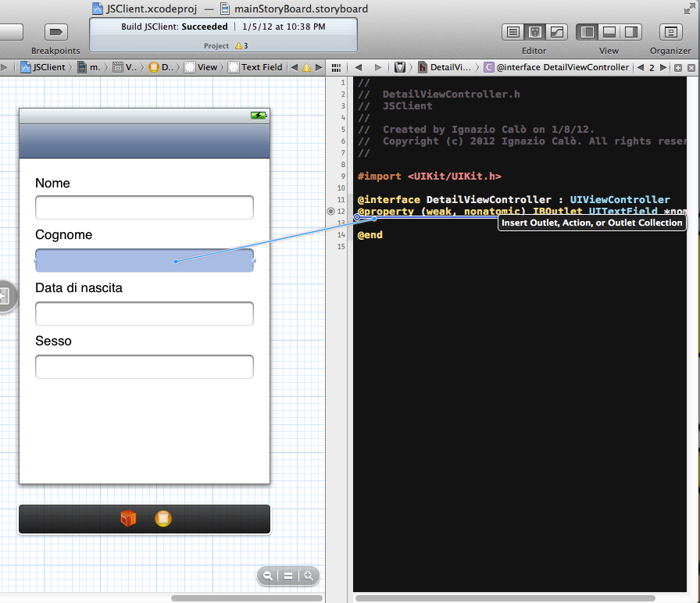The height and width of the screenshot is (603, 700).
Task: Reset storyboard zoom to actual size
Action: 288,576
